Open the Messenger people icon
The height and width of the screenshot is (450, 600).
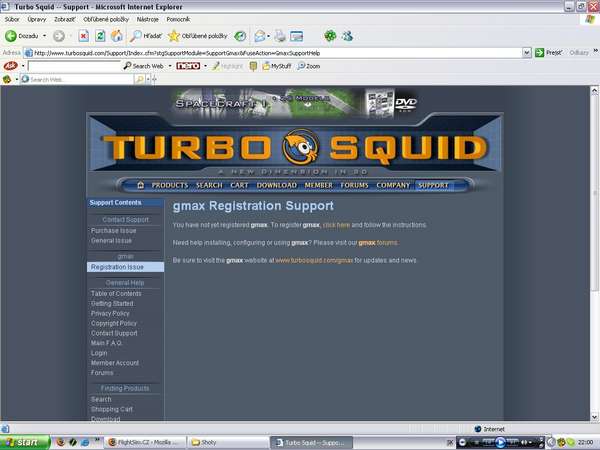point(347,36)
